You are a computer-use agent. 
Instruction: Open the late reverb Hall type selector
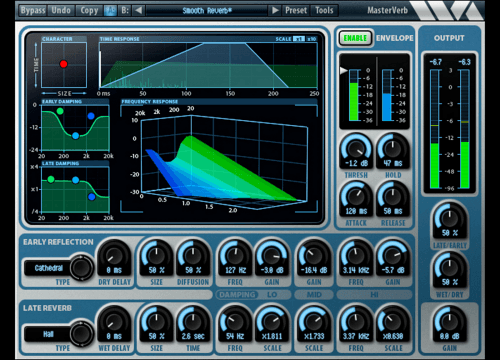[49, 334]
